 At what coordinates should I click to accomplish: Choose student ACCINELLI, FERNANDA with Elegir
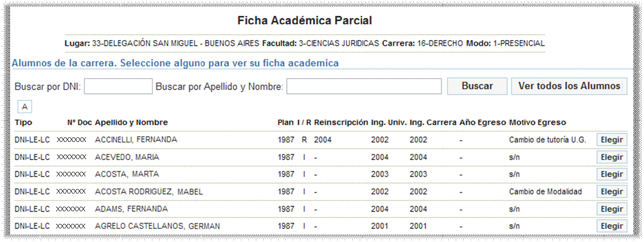pyautogui.click(x=612, y=140)
